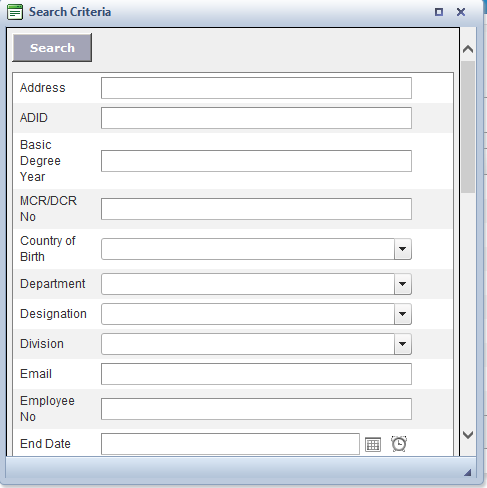Click the scroll down arrow

click(468, 435)
